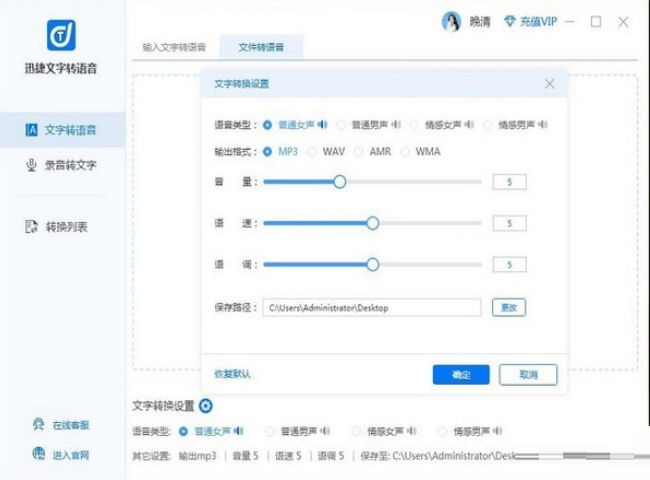Click the username 晚清

tap(480, 22)
